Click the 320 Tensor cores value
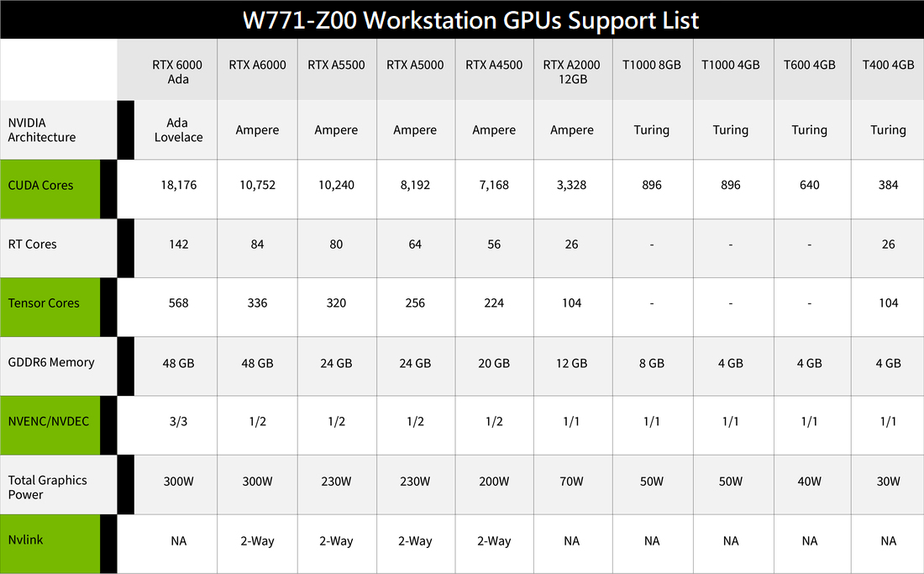The width and height of the screenshot is (924, 574). pos(336,303)
